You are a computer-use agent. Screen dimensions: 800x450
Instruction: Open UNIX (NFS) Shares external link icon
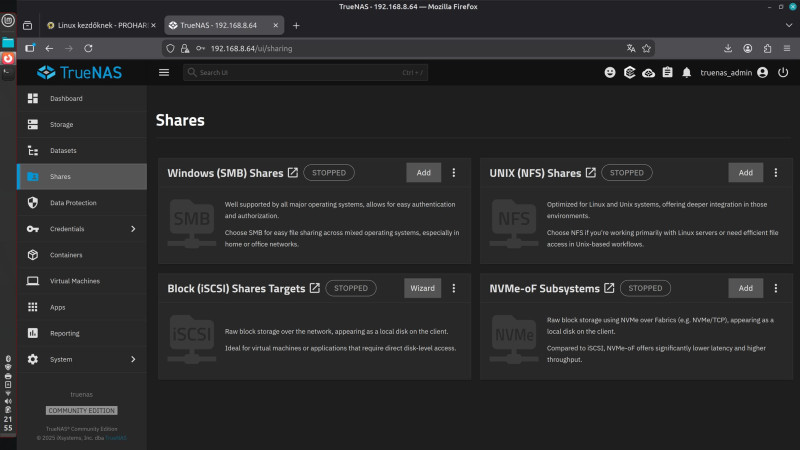pos(590,172)
